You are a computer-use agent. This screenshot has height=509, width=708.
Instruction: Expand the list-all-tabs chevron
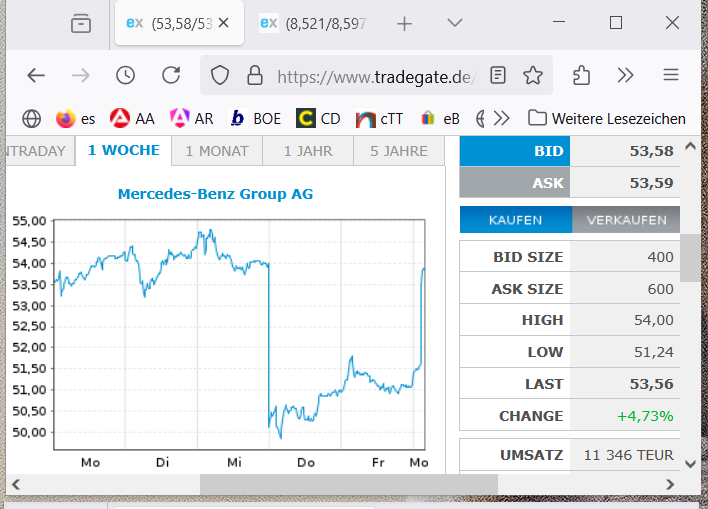coord(455,23)
